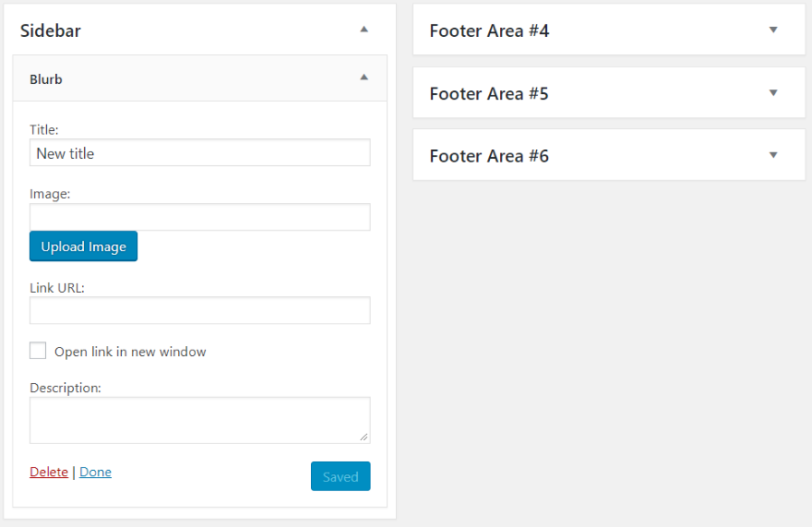Expand Footer Area #4 dropdown arrow
Screen dimensions: 812x527
(x=773, y=30)
